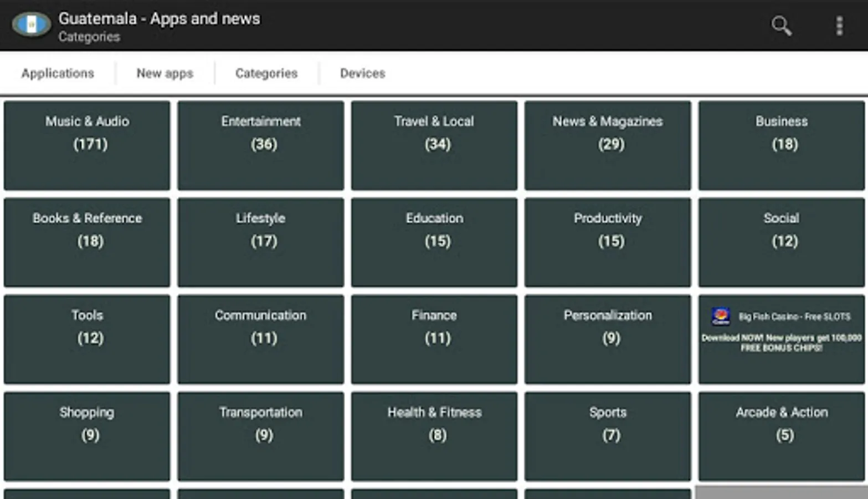Browse the Productivity category
Image resolution: width=868 pixels, height=499 pixels.
608,242
